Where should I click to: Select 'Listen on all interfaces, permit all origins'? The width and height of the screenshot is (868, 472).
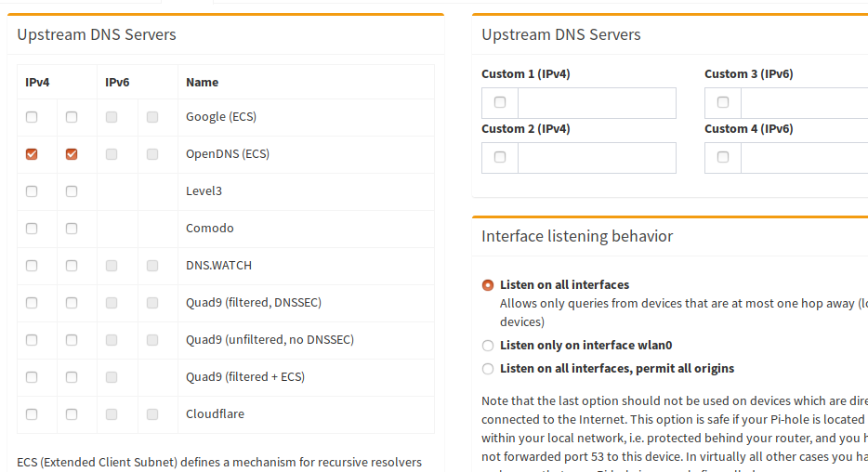[x=488, y=369]
